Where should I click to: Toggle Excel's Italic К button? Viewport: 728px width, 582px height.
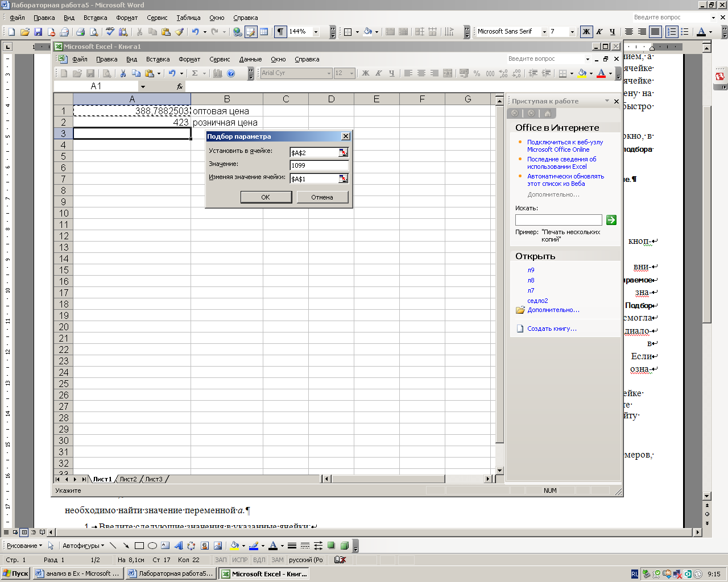pos(378,73)
